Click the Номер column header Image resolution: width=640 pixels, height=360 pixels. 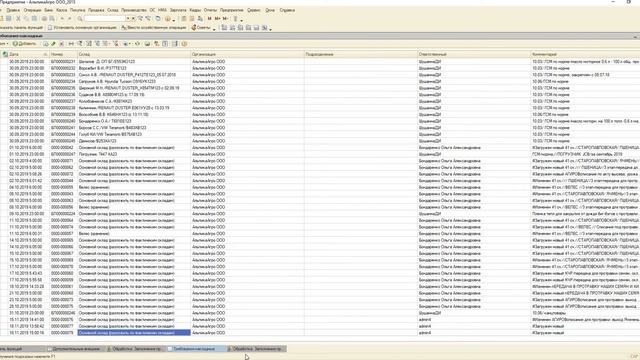click(x=63, y=54)
